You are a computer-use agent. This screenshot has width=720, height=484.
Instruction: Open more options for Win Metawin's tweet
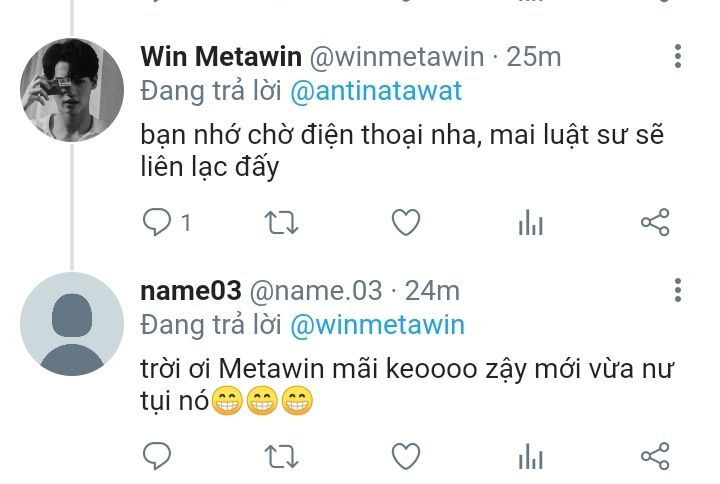click(678, 56)
